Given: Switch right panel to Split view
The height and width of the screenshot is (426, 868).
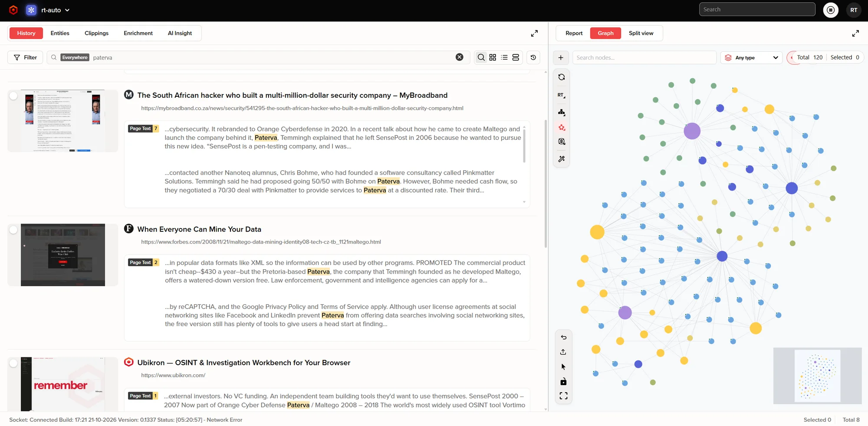Looking at the screenshot, I should tap(641, 33).
